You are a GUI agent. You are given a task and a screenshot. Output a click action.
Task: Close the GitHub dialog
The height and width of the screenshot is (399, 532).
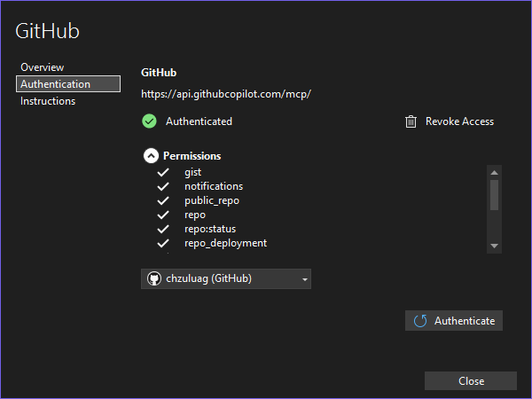coord(471,381)
